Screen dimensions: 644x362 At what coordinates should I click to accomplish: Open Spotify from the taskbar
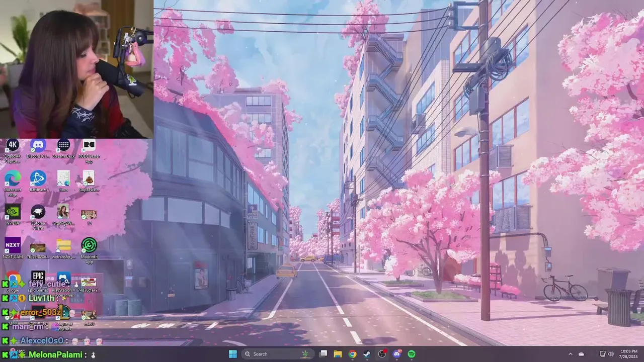412,354
